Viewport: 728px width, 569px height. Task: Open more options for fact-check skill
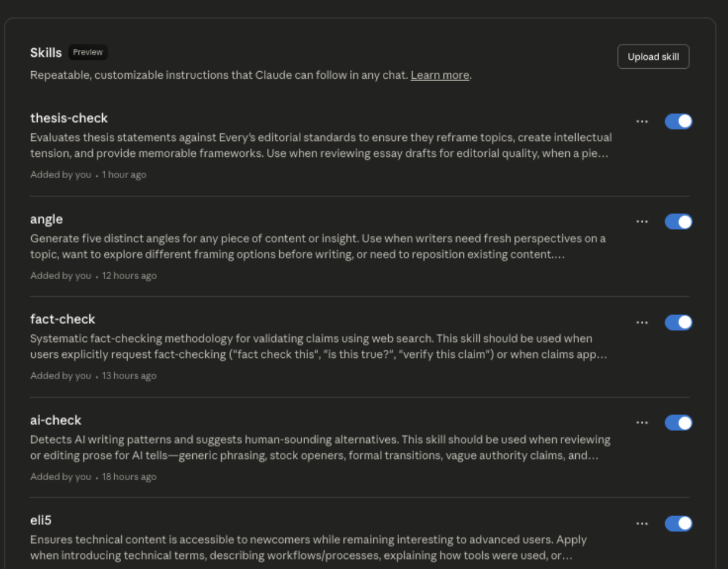pos(642,323)
